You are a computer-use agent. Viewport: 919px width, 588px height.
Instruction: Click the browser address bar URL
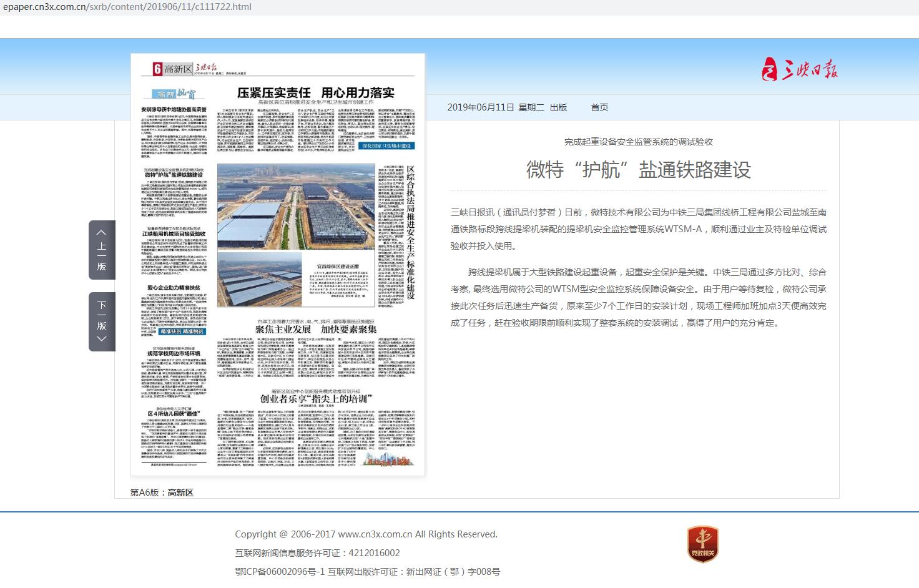tap(127, 7)
